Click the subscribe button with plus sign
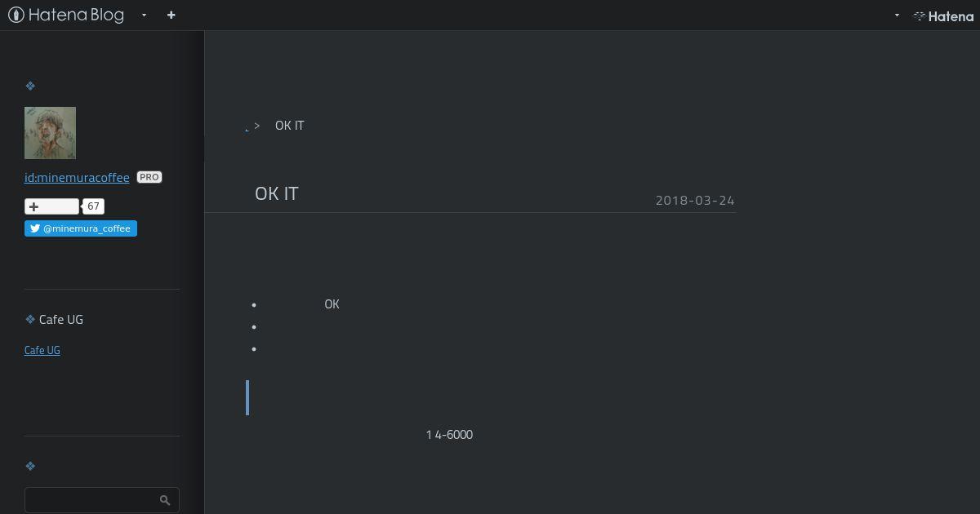The width and height of the screenshot is (980, 514). point(51,206)
